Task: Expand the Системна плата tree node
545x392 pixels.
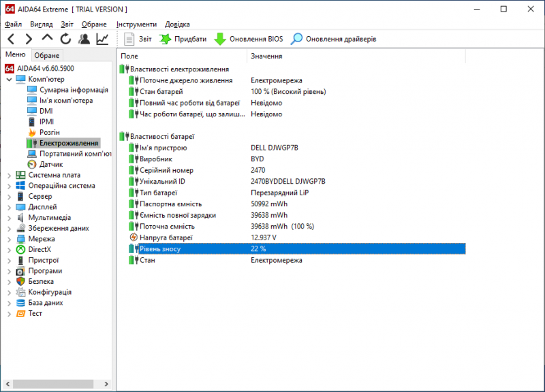Action: [9, 175]
